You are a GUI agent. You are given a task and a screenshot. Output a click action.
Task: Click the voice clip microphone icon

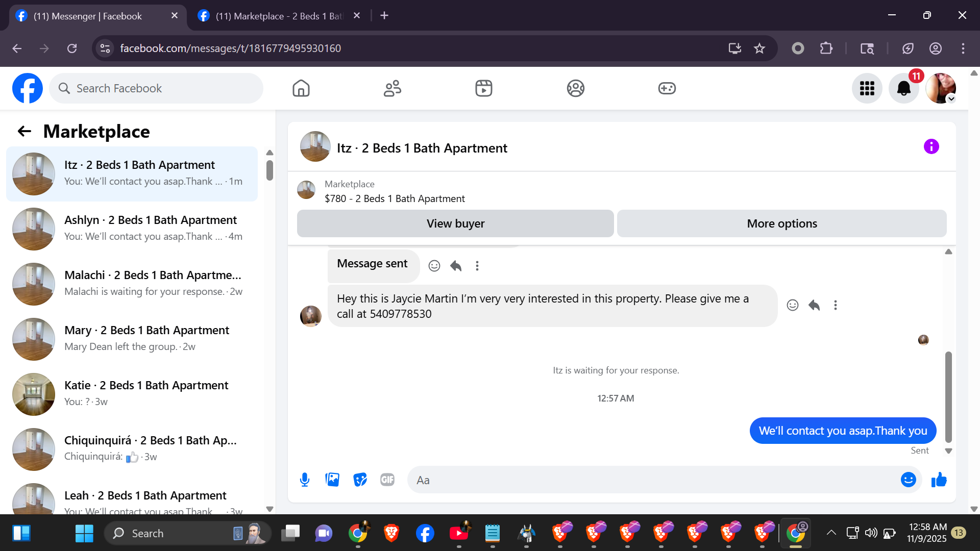tap(305, 480)
